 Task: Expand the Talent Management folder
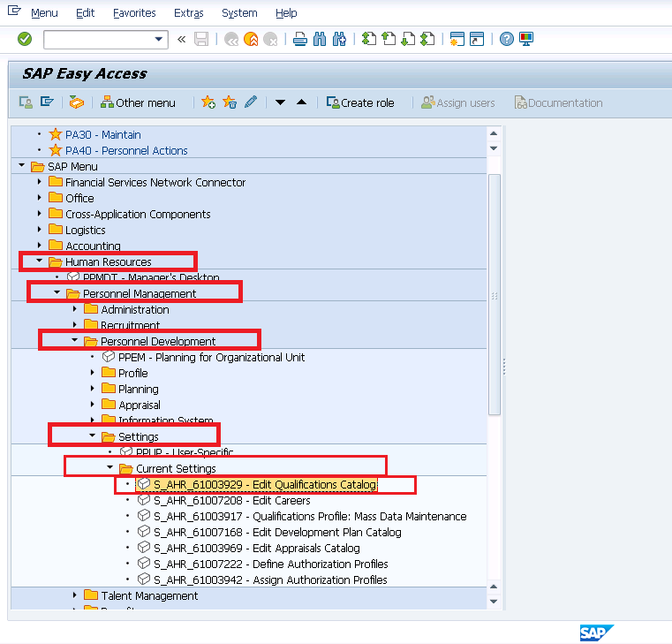click(75, 595)
